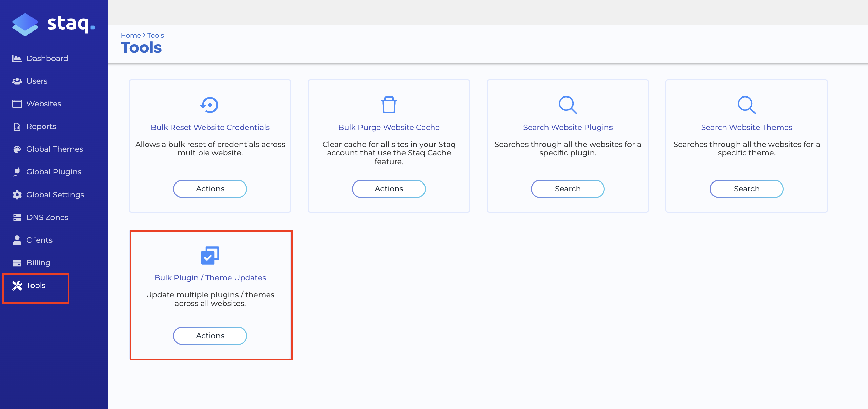
Task: Click text "specific plugin." description
Action: point(568,153)
